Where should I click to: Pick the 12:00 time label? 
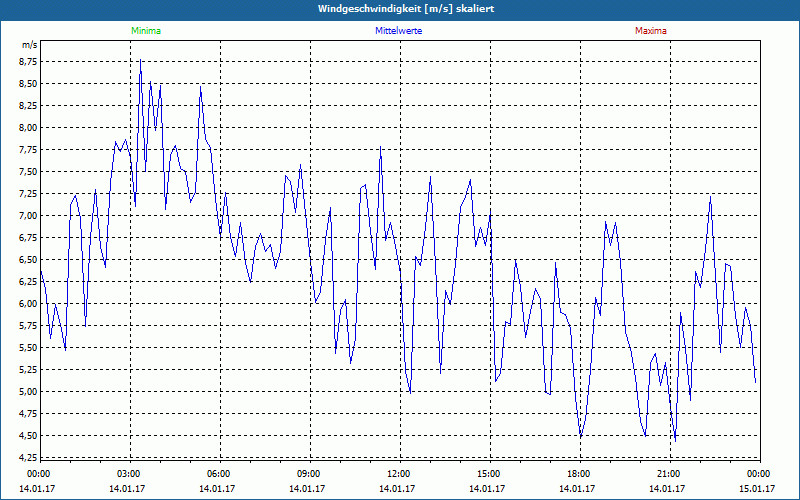pos(398,474)
